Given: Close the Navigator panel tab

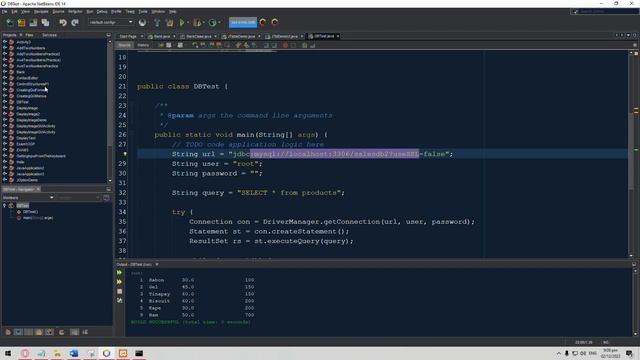Looking at the screenshot, I should (x=38, y=189).
